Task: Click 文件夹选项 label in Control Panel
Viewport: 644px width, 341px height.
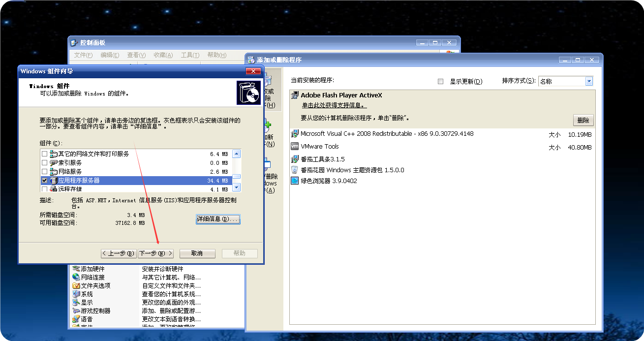Action: [x=95, y=285]
